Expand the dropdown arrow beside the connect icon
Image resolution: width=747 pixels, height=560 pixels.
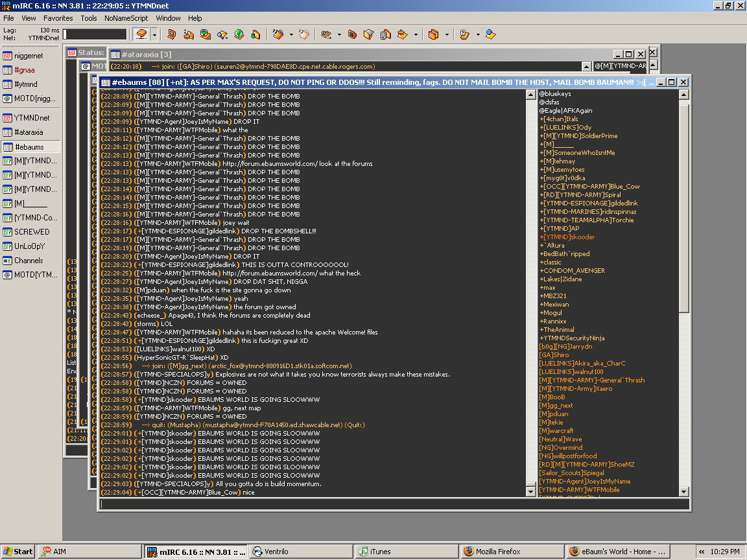click(x=154, y=34)
